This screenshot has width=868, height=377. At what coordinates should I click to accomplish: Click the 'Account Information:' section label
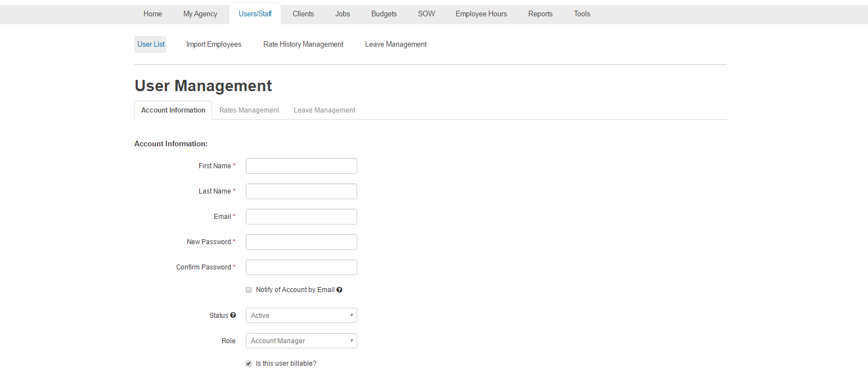pos(171,143)
